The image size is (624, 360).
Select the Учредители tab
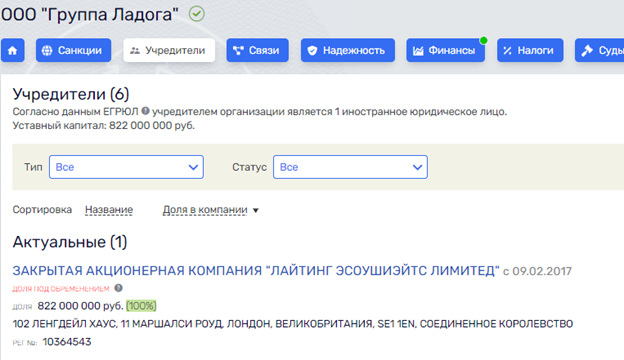[x=169, y=50]
